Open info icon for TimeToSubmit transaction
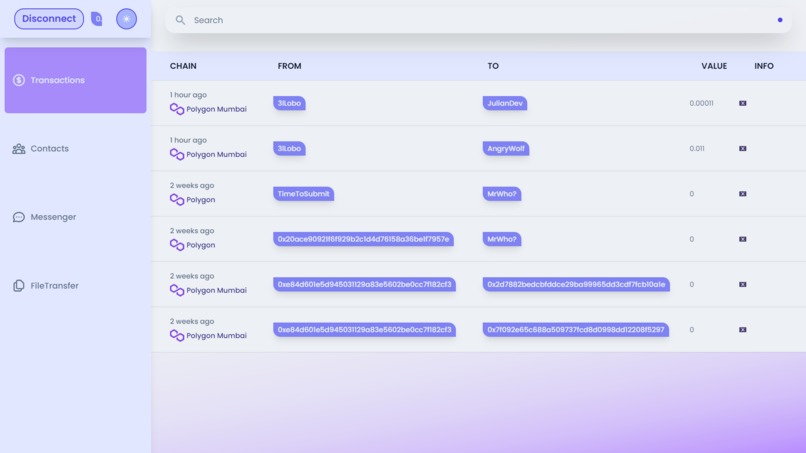806x453 pixels. pyautogui.click(x=743, y=194)
